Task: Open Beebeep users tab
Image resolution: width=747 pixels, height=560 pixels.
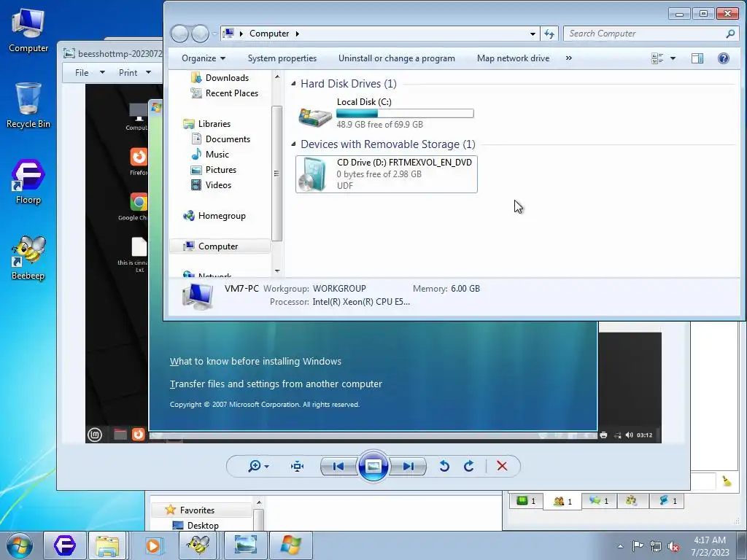Action: pos(562,501)
